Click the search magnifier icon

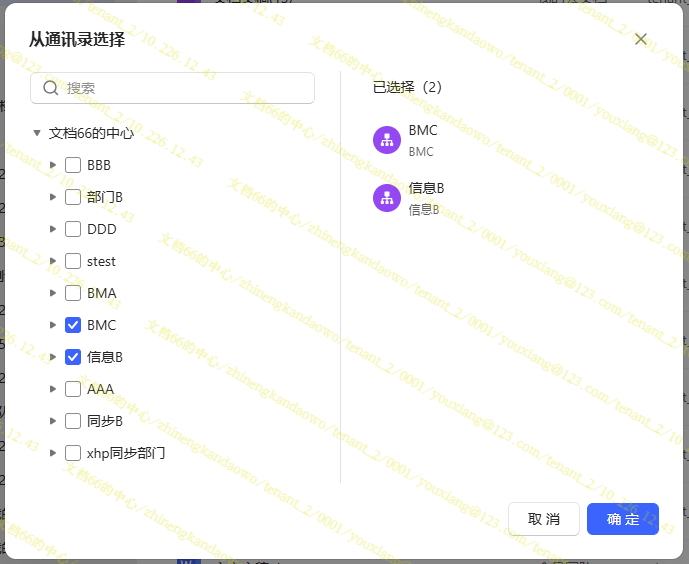pyautogui.click(x=51, y=88)
